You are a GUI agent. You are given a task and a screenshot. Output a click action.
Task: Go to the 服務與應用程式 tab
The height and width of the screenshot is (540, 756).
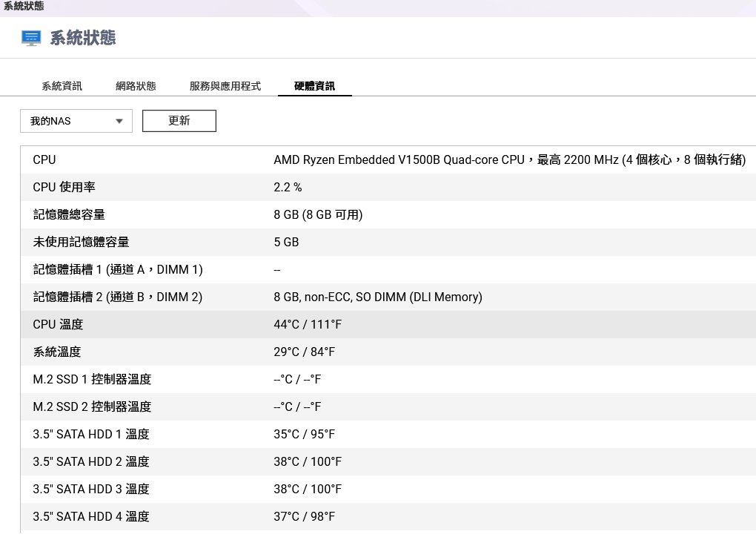pyautogui.click(x=225, y=86)
